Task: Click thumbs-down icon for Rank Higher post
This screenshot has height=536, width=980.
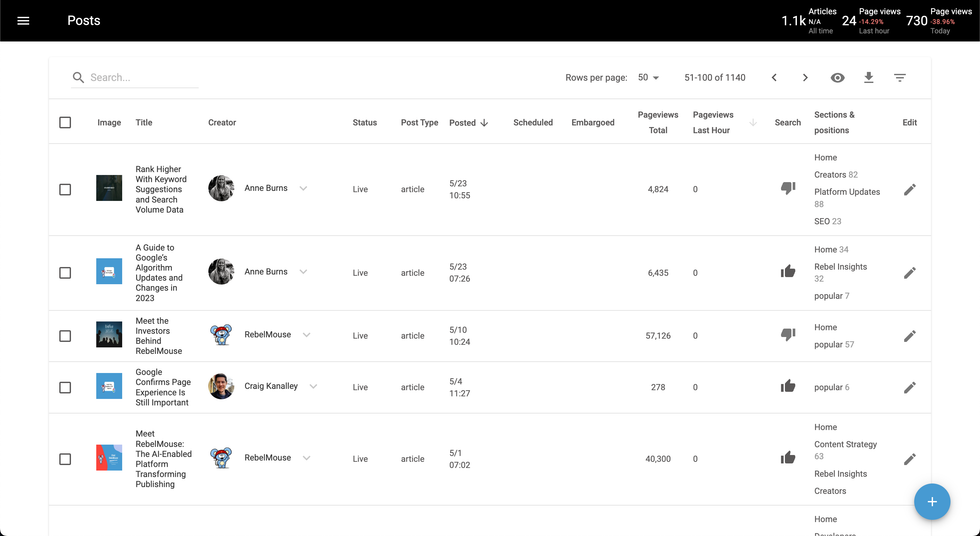Action: coord(788,188)
